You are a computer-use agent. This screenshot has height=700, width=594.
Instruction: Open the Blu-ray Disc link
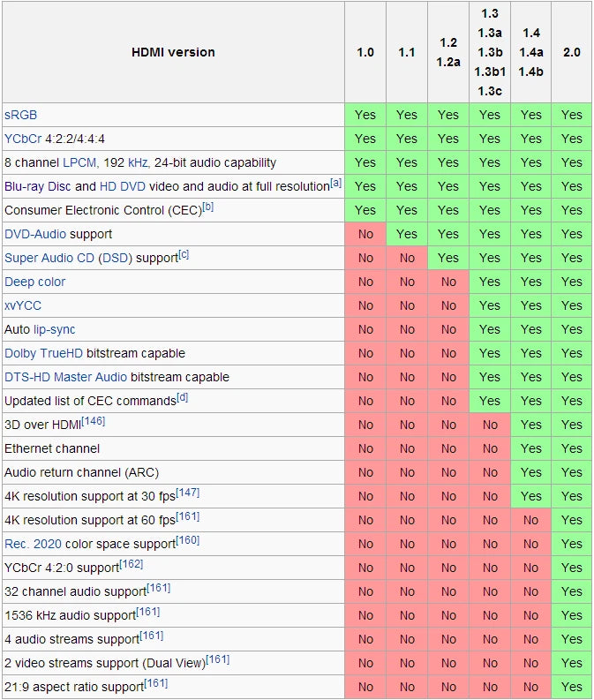point(37,186)
